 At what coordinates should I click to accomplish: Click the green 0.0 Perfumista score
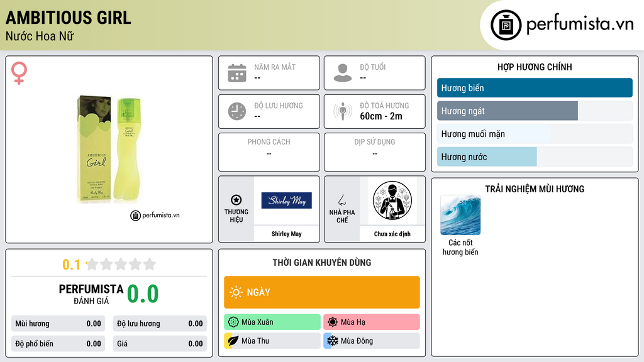143,294
